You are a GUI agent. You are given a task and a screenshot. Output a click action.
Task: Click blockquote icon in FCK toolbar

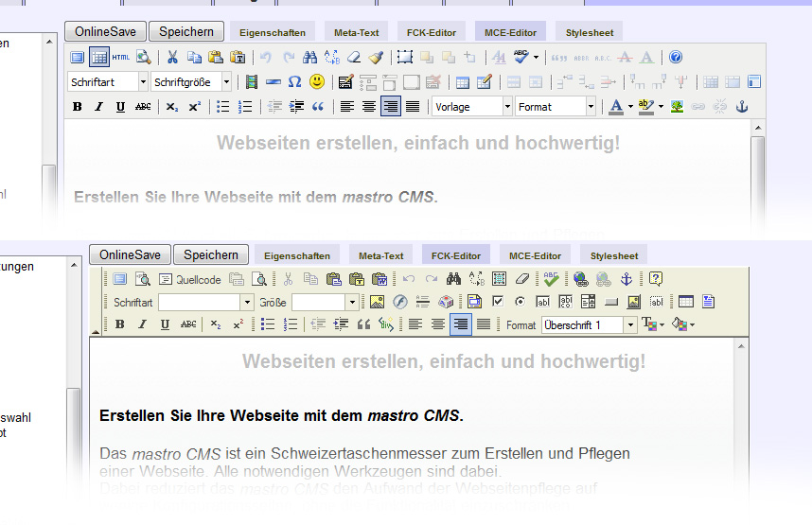click(363, 324)
